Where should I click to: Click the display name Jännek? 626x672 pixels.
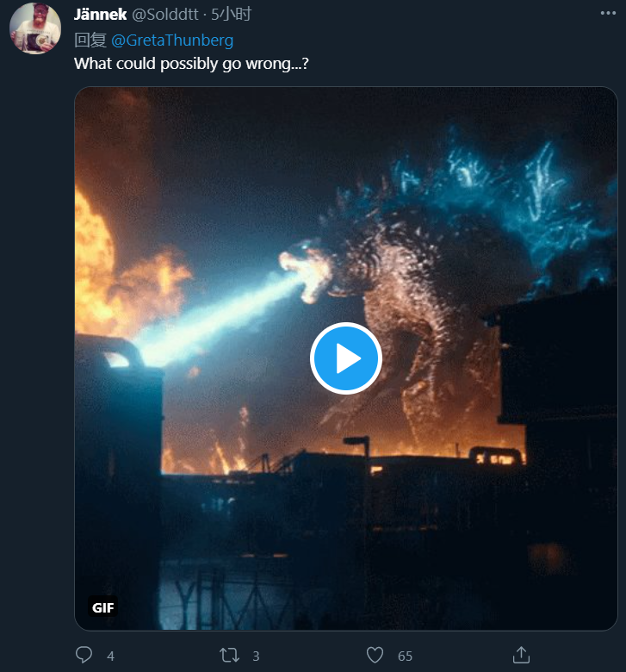click(100, 16)
